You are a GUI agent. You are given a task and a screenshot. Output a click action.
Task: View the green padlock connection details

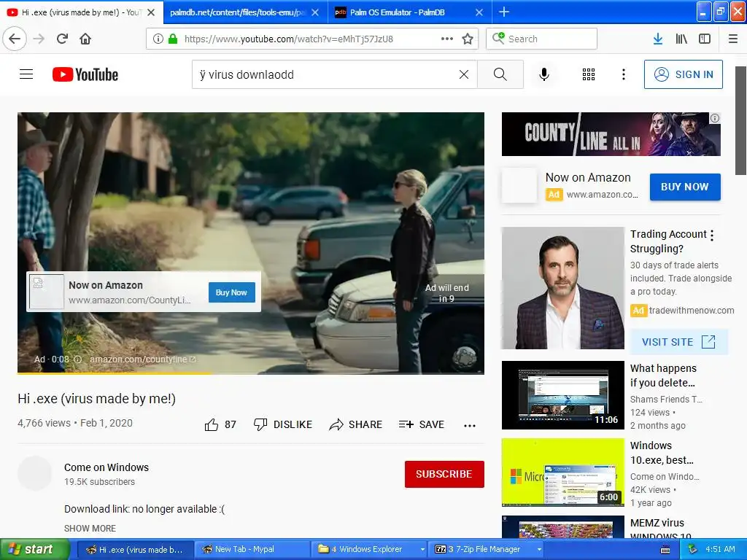(x=173, y=39)
